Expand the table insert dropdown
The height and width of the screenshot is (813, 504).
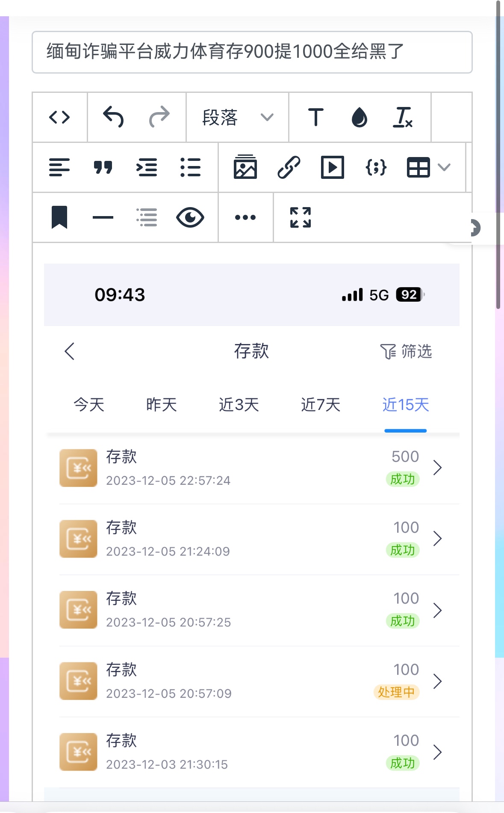point(445,167)
